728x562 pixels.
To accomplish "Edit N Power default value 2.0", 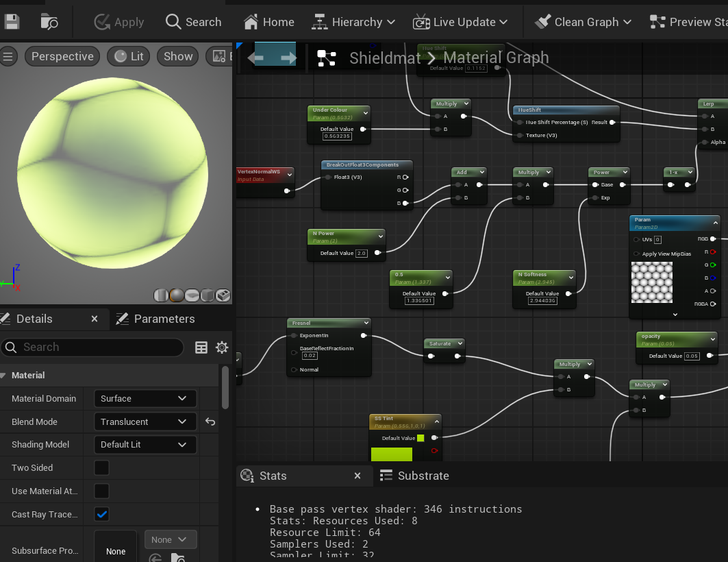I will click(362, 253).
